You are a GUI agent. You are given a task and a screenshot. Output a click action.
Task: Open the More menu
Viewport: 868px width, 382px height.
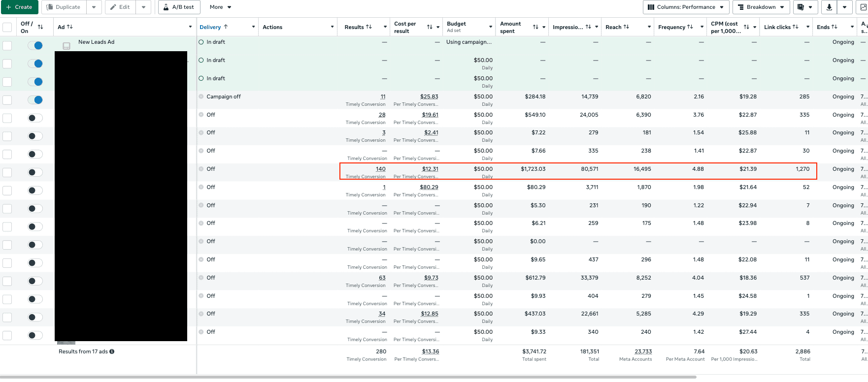tap(220, 7)
